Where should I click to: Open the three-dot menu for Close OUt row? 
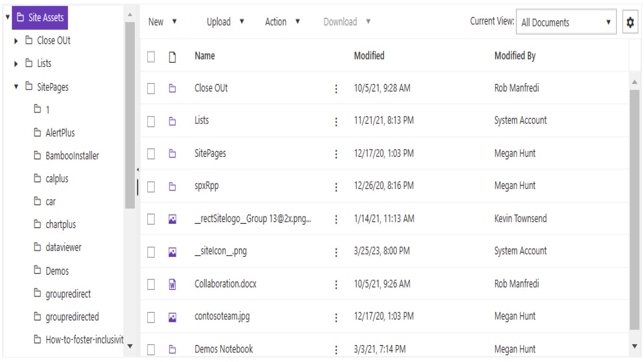[336, 89]
